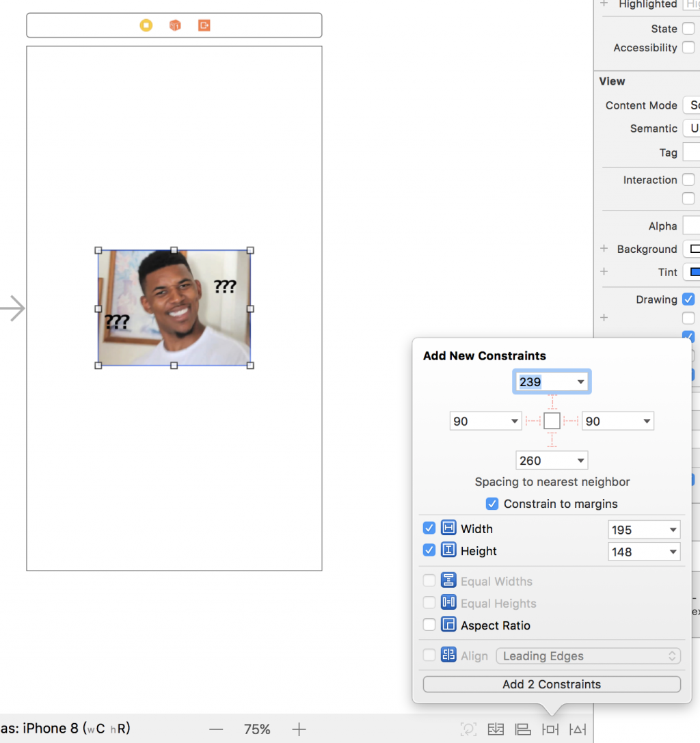Screen dimensions: 700x743
Task: Click the orange First Responder cube icon
Action: tap(175, 25)
